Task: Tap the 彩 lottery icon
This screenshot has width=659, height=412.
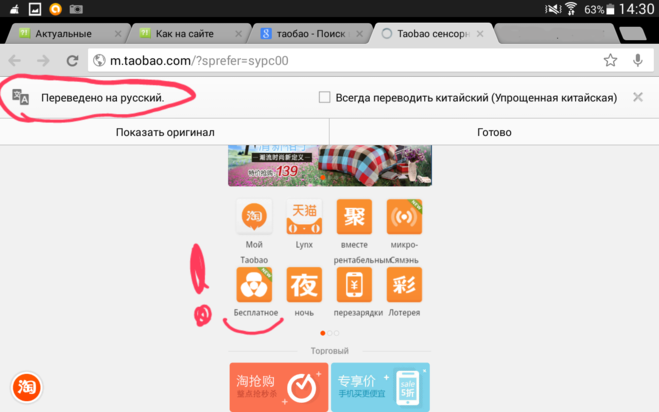Action: [404, 285]
